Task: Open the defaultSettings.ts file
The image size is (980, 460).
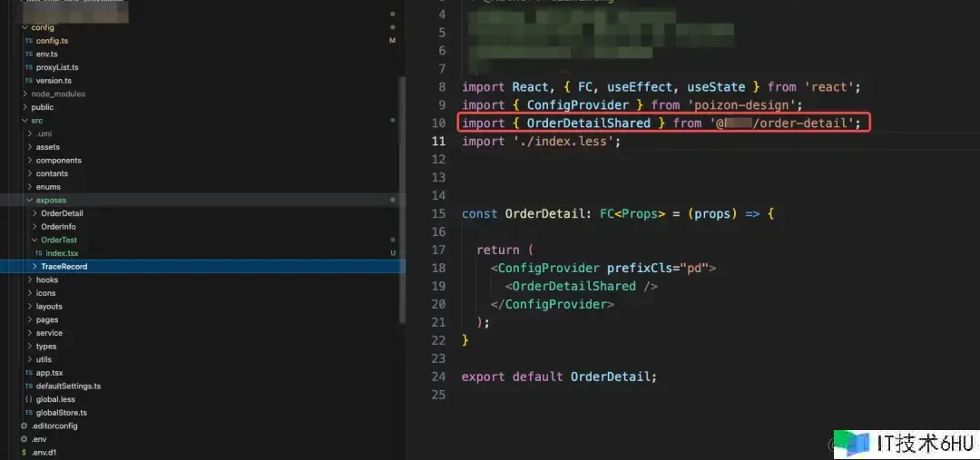Action: click(x=68, y=386)
